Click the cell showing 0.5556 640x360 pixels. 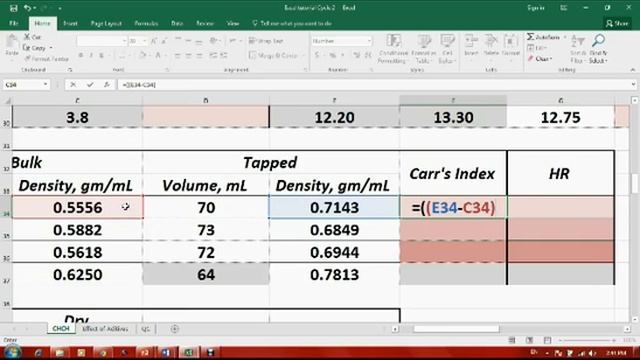tap(78, 207)
